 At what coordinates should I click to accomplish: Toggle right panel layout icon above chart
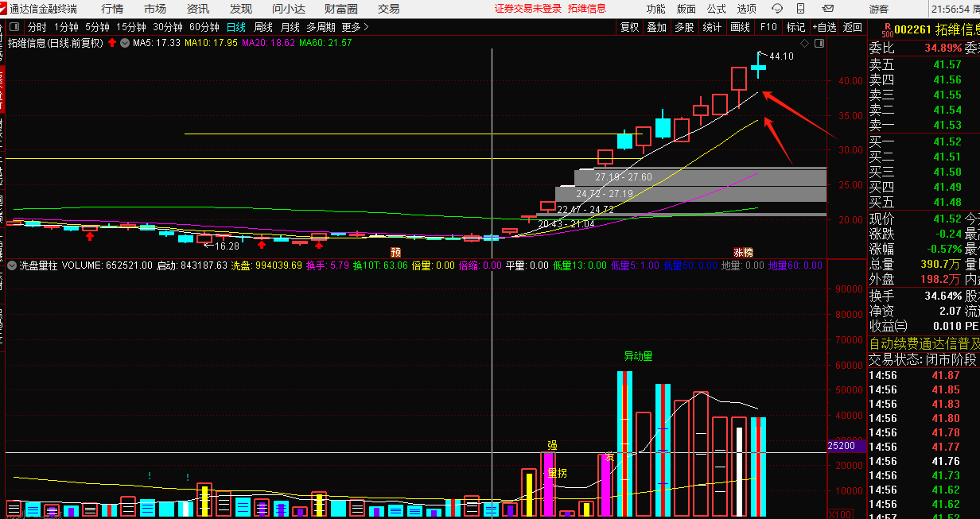tap(819, 43)
